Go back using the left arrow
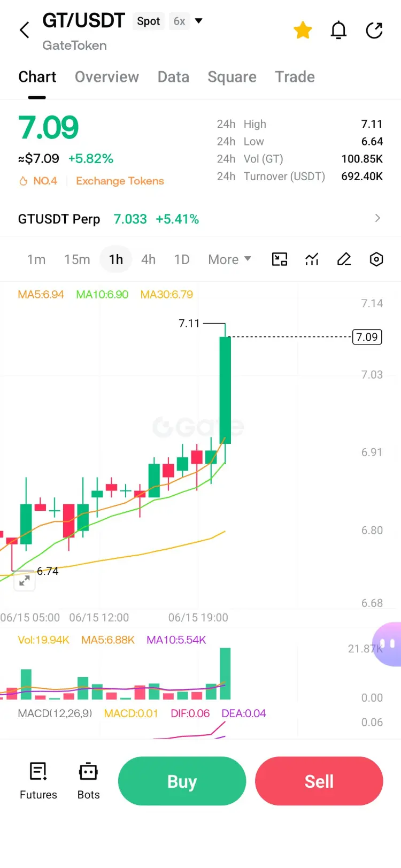 coord(25,30)
